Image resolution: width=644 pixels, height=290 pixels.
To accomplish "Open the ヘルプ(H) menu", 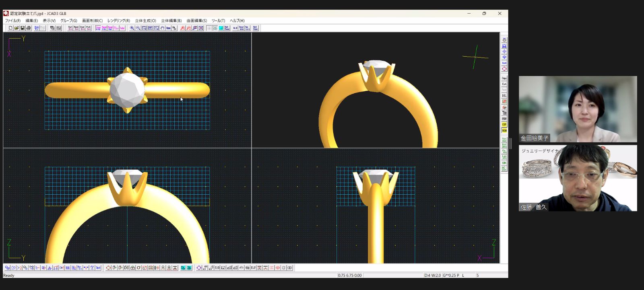I will point(237,21).
